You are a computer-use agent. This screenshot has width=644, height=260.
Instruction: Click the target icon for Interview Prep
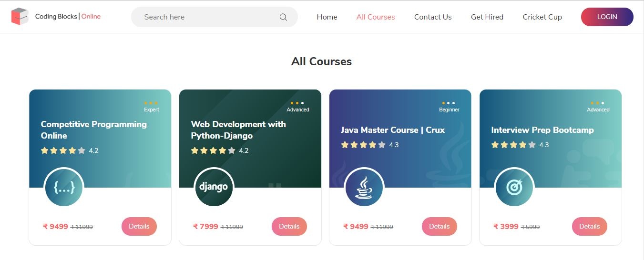click(514, 188)
